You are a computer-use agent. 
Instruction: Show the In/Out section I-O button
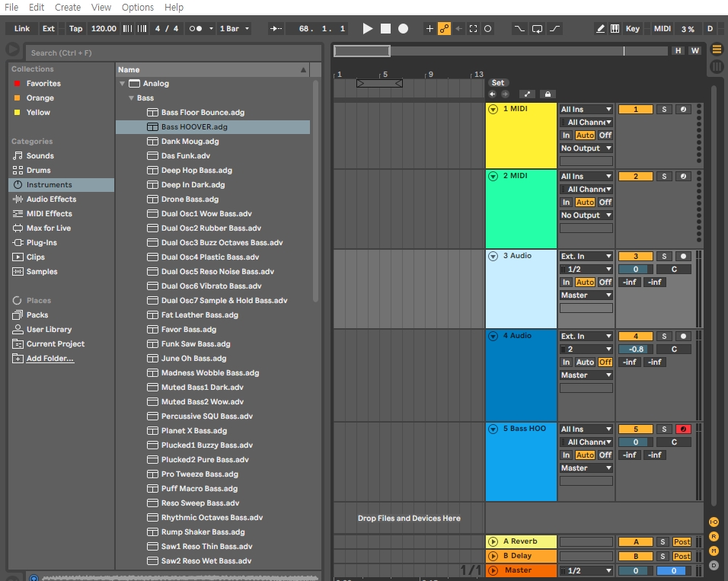(x=714, y=522)
